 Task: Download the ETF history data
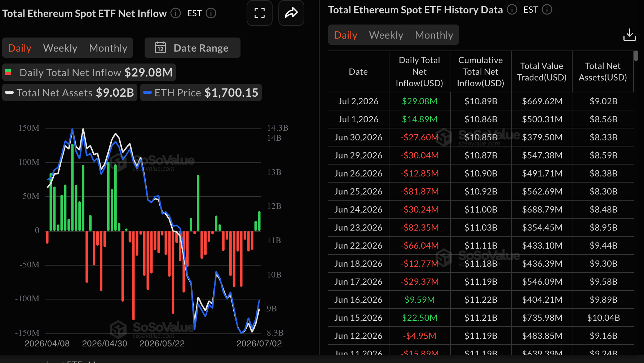630,35
